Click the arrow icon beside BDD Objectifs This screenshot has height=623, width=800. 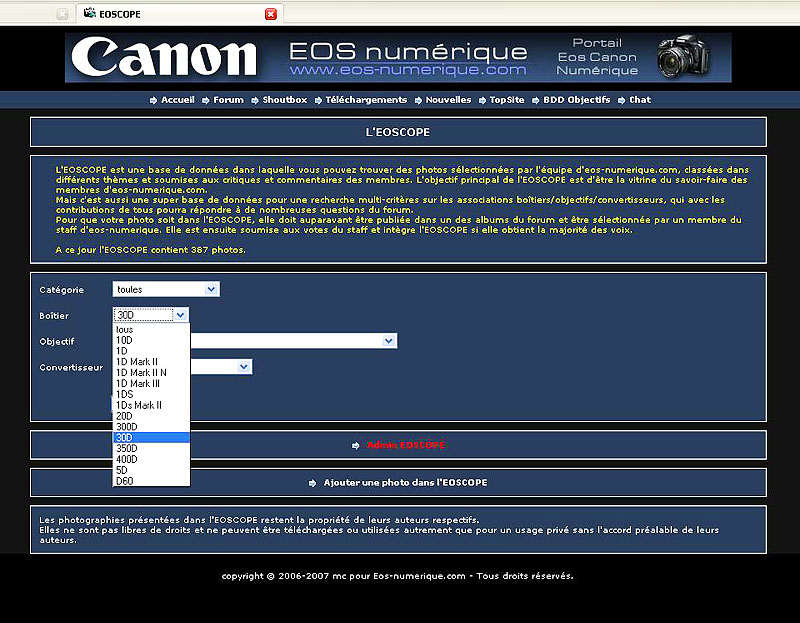(x=535, y=101)
